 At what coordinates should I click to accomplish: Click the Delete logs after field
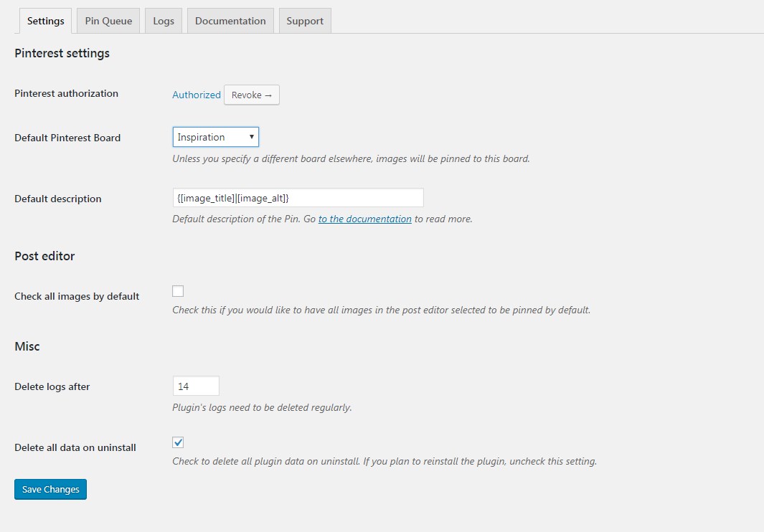196,386
